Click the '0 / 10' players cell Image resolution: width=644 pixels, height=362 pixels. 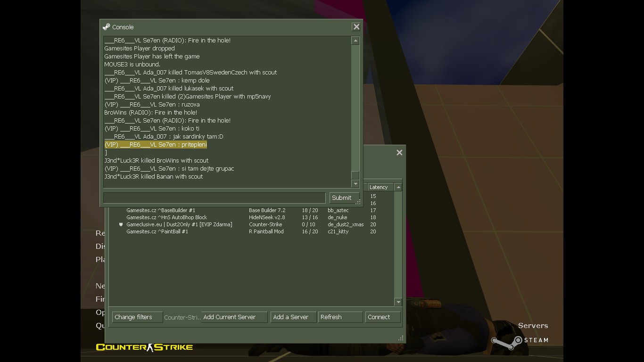click(x=309, y=224)
